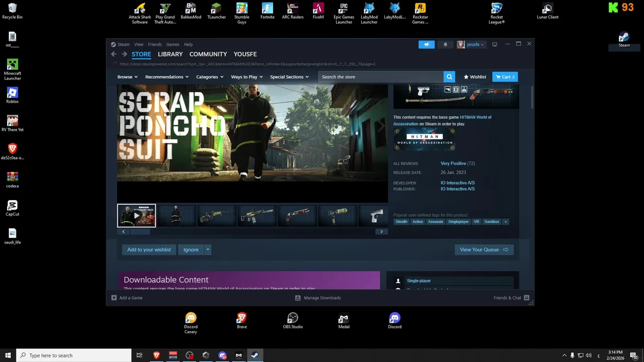Open the View menu
Image resolution: width=644 pixels, height=362 pixels.
point(138,44)
